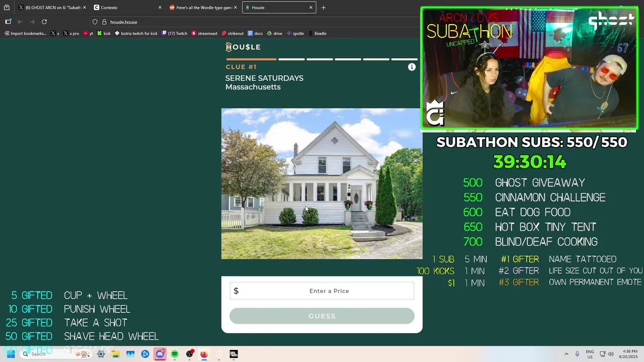644x362 pixels.
Task: Click the house listing photo
Action: point(322,184)
